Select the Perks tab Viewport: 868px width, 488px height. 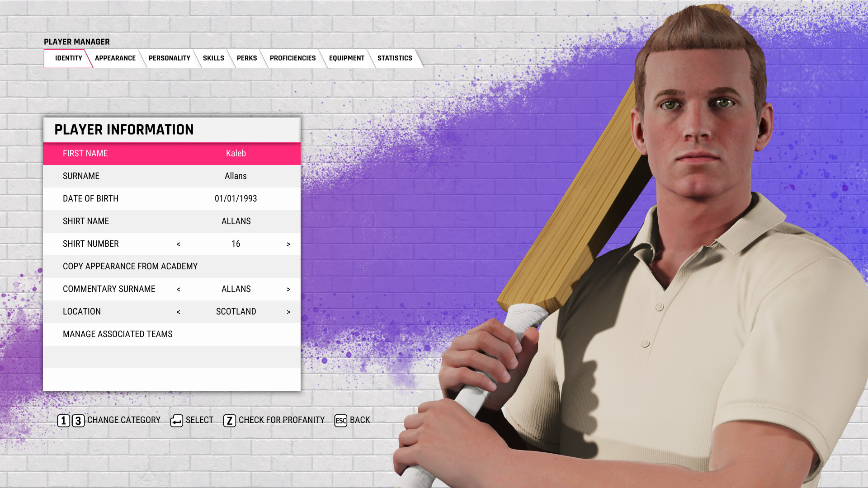246,58
